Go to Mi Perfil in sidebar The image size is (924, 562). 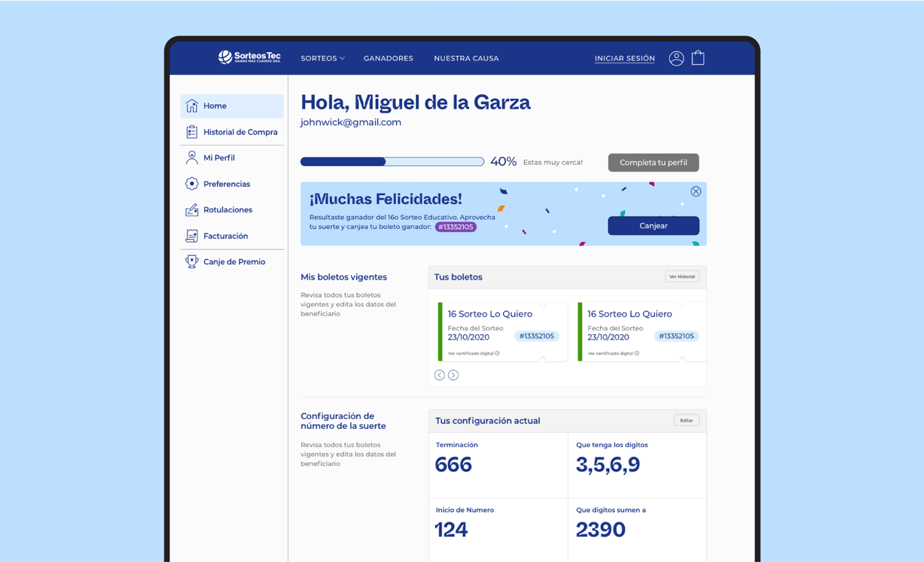point(232,158)
